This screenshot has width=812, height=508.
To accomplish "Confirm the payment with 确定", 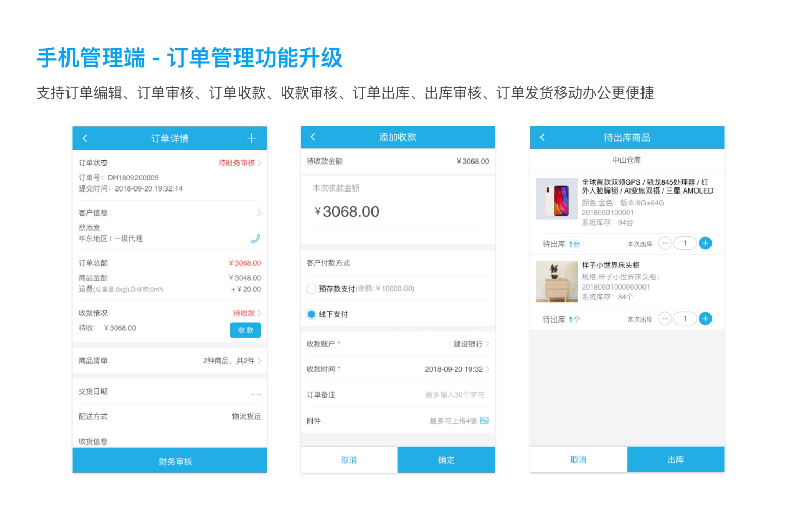I will (x=446, y=460).
